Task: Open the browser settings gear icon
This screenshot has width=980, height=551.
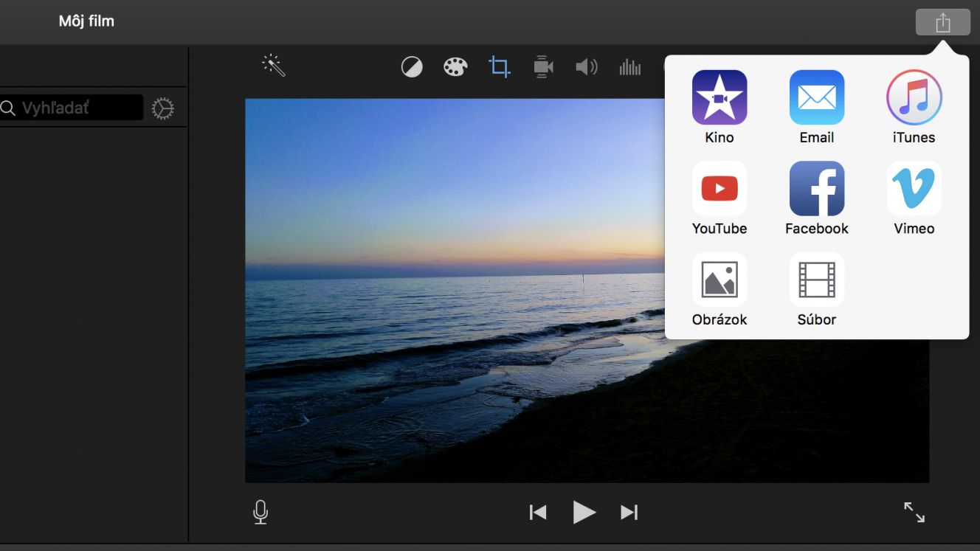Action: pyautogui.click(x=163, y=108)
